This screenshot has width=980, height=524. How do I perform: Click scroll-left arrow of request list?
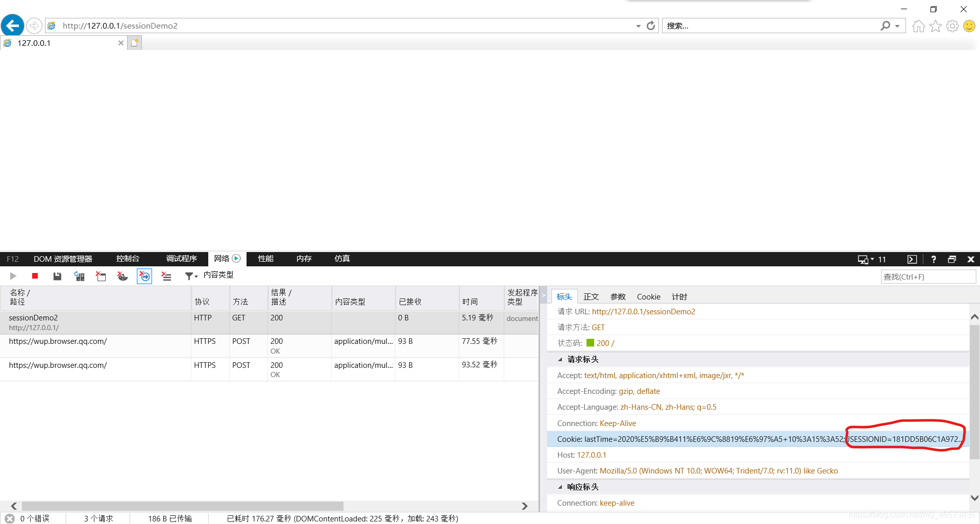(14, 506)
